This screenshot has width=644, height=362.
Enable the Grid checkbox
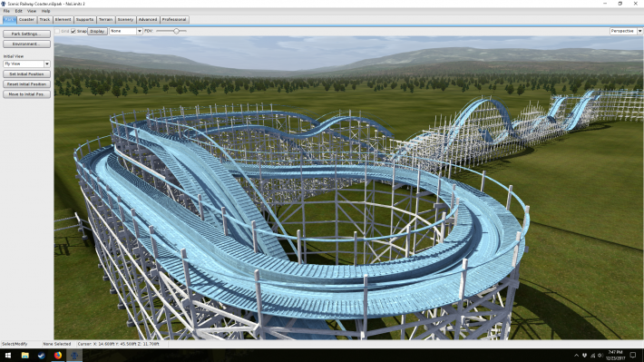point(57,31)
